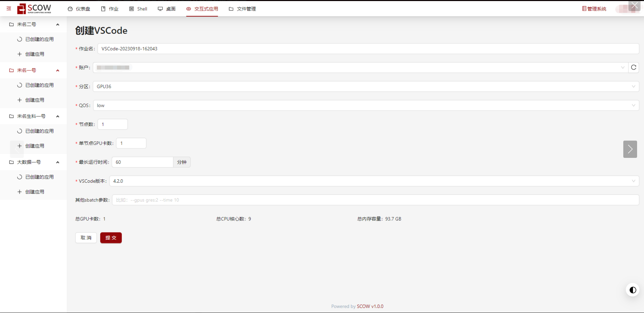Viewport: 644px width, 313px height.
Task: Open the 作业 jobs tab
Action: coord(110,9)
